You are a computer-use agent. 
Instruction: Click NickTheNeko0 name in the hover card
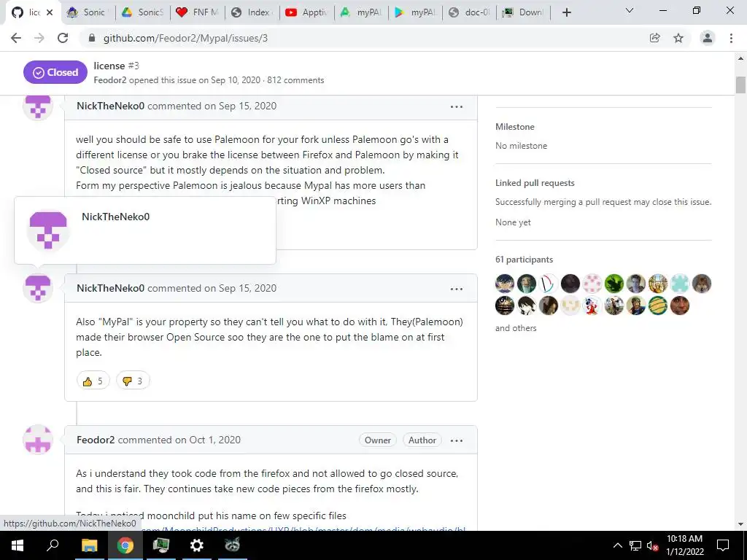(116, 217)
